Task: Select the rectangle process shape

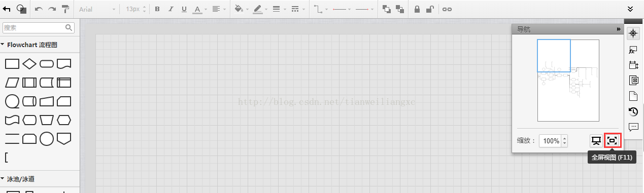Action: pos(12,64)
